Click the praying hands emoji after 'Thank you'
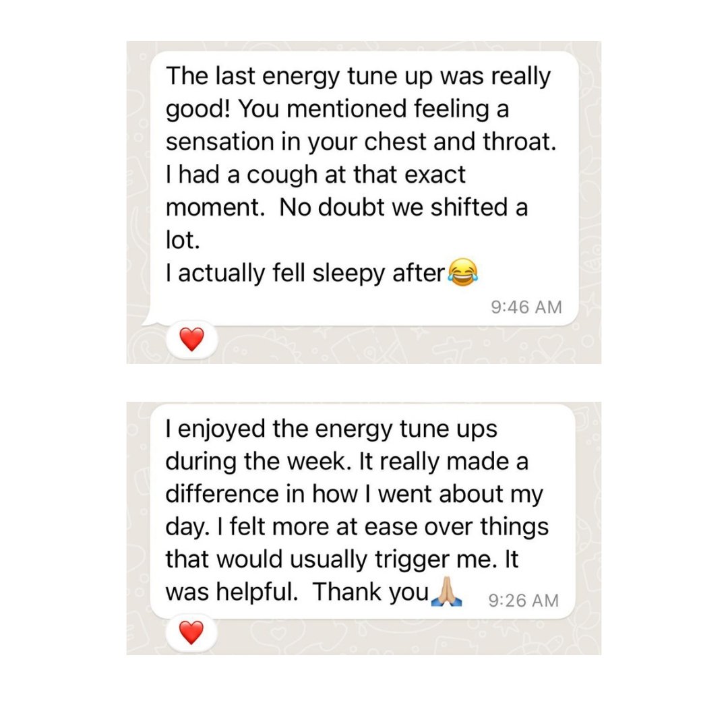 [x=446, y=593]
